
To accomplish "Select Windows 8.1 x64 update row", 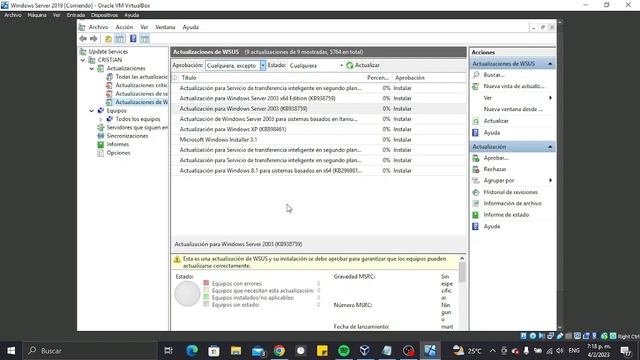I will tap(318, 171).
